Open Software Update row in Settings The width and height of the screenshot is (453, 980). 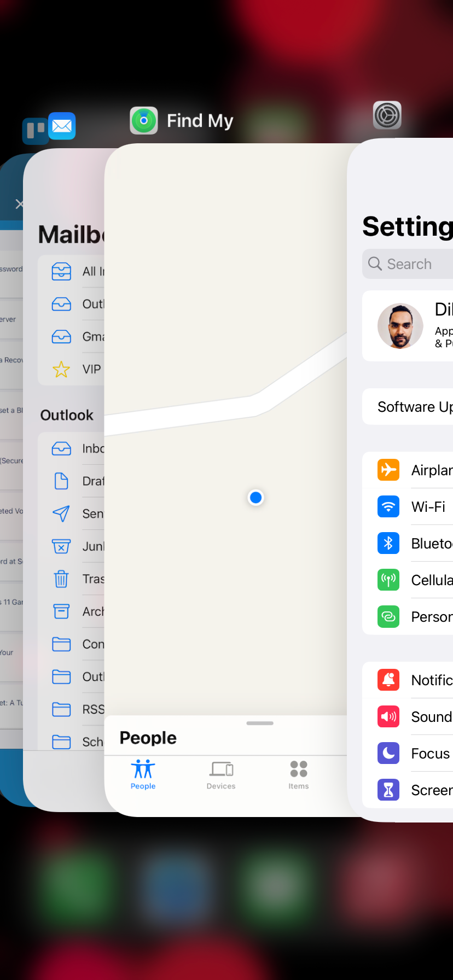408,407
